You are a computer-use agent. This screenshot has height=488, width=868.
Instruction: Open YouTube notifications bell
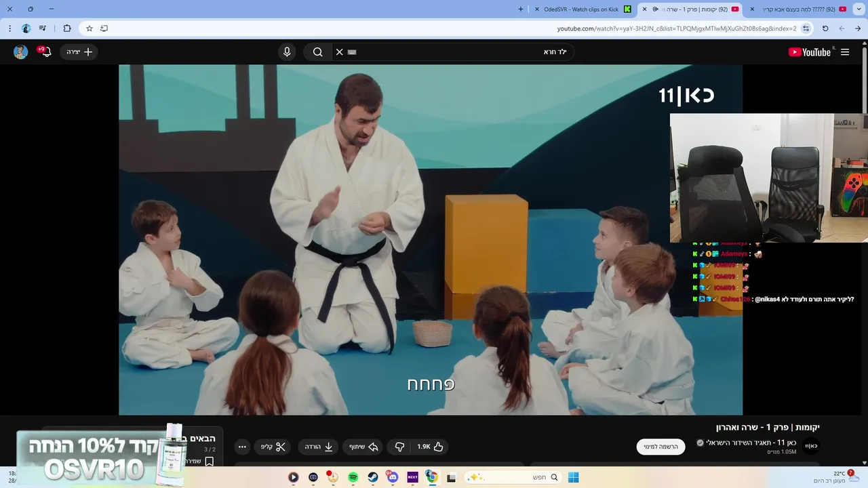pyautogui.click(x=45, y=52)
